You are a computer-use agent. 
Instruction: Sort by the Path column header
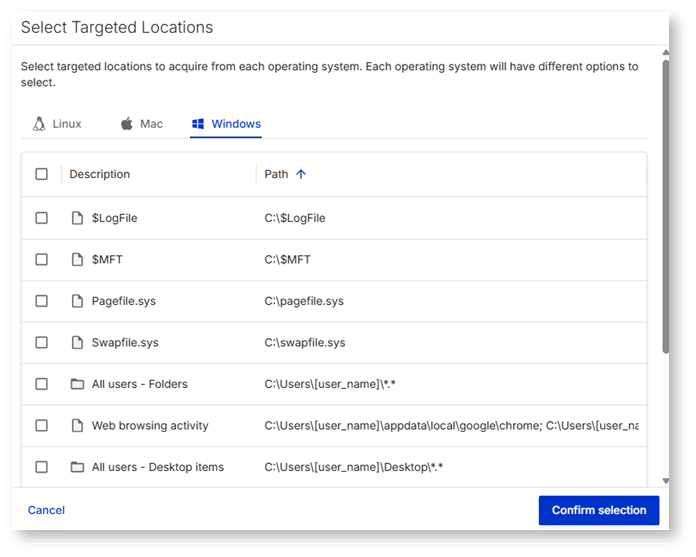click(x=276, y=174)
